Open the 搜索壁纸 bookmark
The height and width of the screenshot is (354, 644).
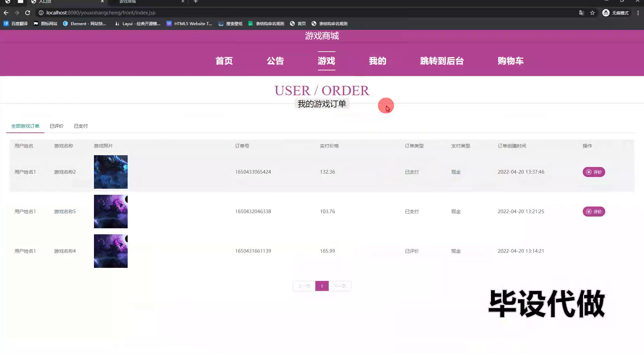(230, 23)
